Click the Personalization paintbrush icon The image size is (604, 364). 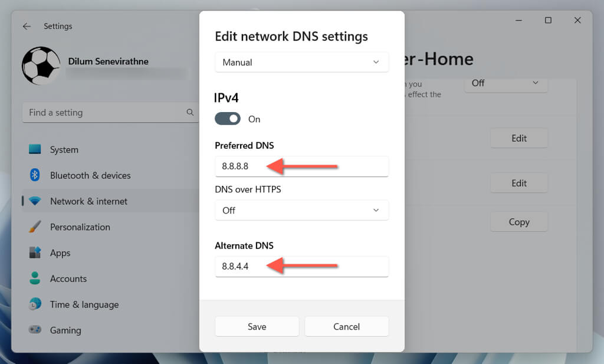(35, 227)
